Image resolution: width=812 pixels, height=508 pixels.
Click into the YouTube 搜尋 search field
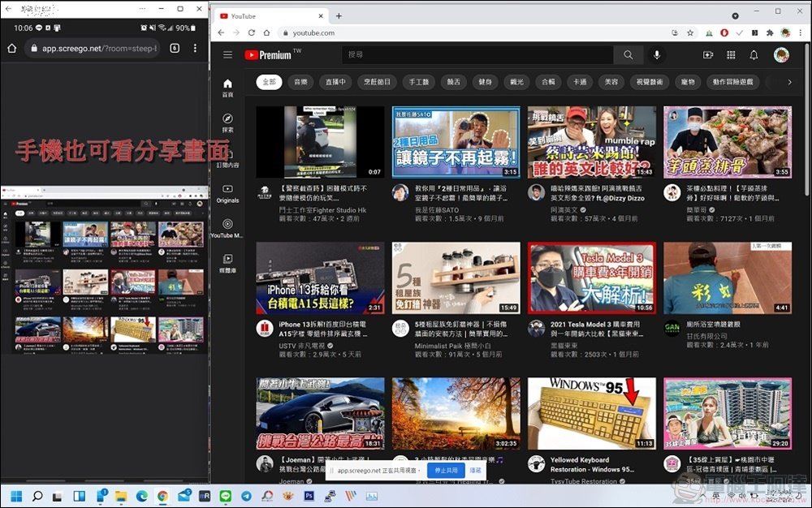(x=478, y=55)
